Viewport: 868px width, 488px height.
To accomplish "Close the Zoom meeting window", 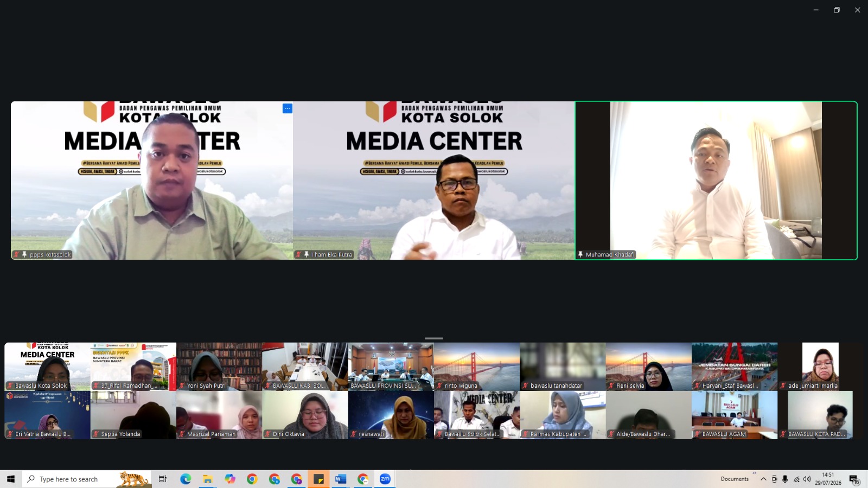I will [x=857, y=10].
